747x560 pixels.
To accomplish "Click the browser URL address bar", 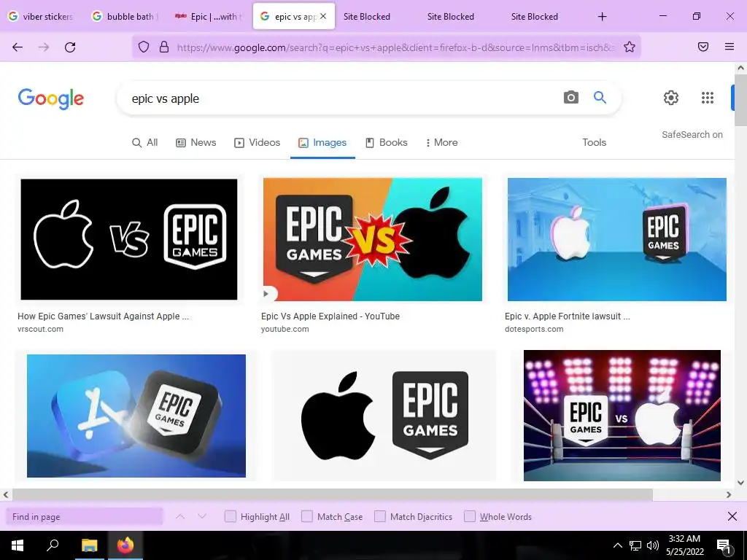I will coord(395,47).
